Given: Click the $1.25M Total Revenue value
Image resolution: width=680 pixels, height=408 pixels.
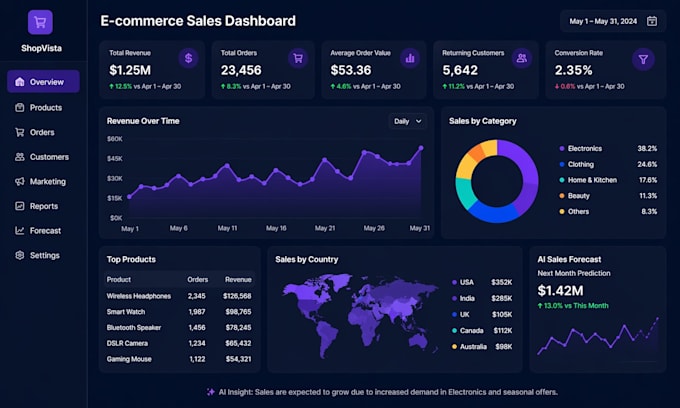Looking at the screenshot, I should [130, 70].
